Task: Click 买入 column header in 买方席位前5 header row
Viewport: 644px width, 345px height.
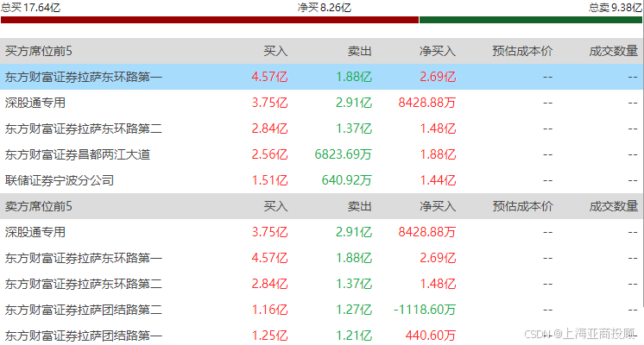Action: click(275, 51)
